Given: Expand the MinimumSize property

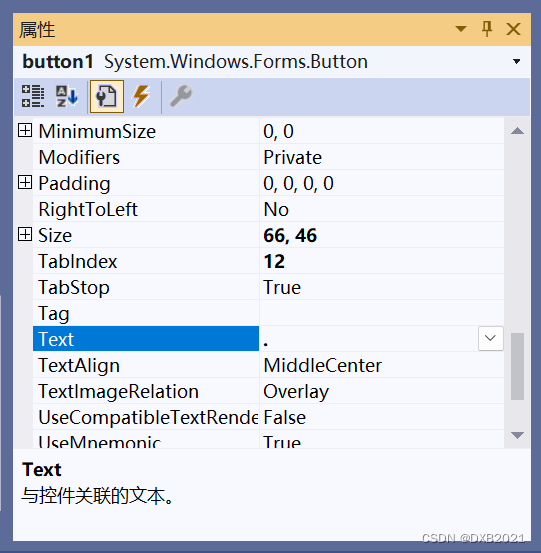Looking at the screenshot, I should click(x=25, y=130).
